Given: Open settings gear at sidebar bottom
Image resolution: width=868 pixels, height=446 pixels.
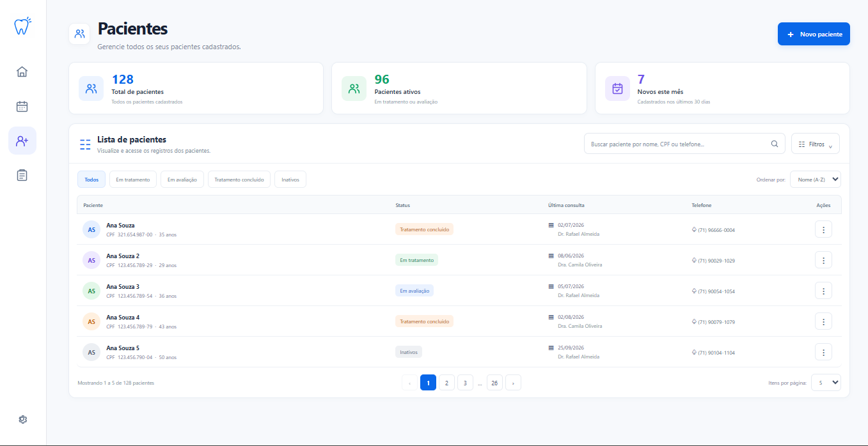Looking at the screenshot, I should coord(22,419).
